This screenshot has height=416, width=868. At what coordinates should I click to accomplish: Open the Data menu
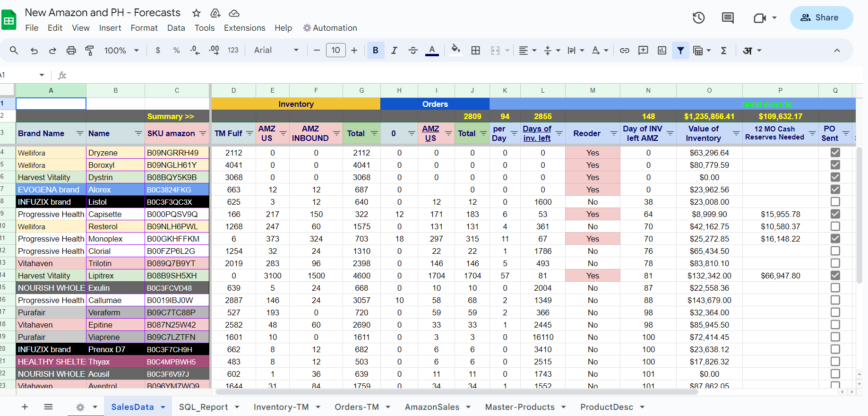coord(176,28)
